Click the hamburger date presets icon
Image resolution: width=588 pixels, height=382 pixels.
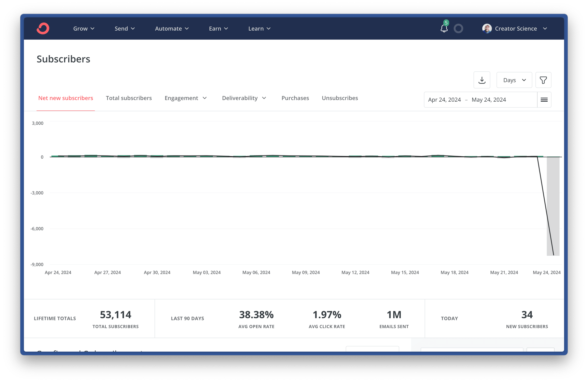point(544,100)
